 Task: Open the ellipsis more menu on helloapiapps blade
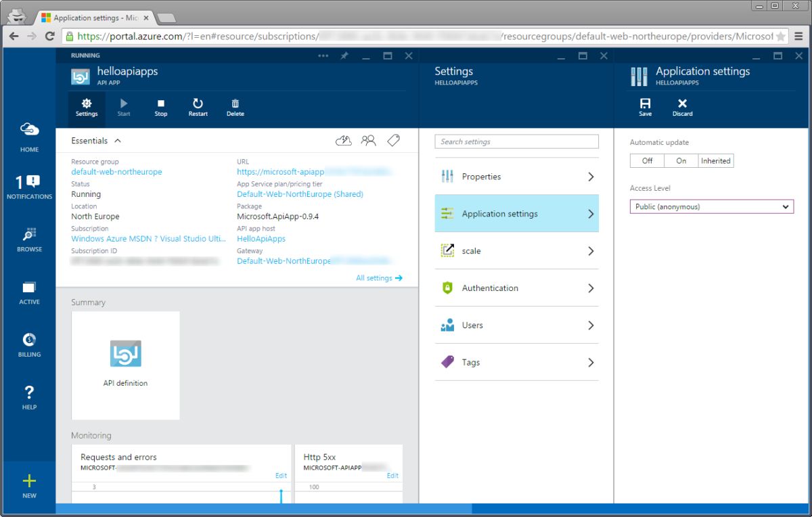(x=323, y=56)
